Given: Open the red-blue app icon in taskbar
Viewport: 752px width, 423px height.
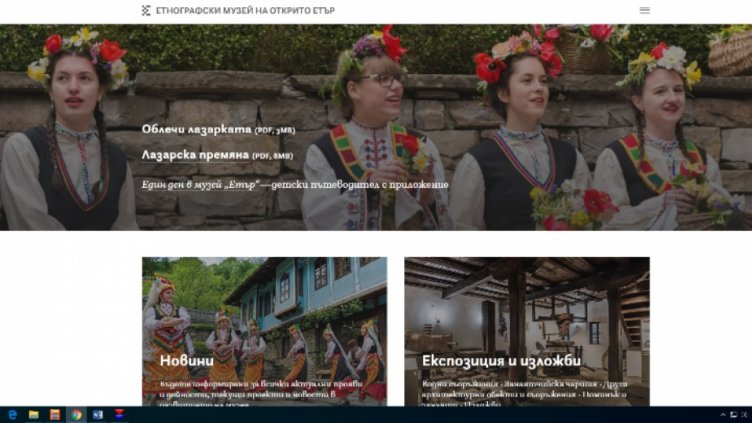Looking at the screenshot, I should [119, 415].
